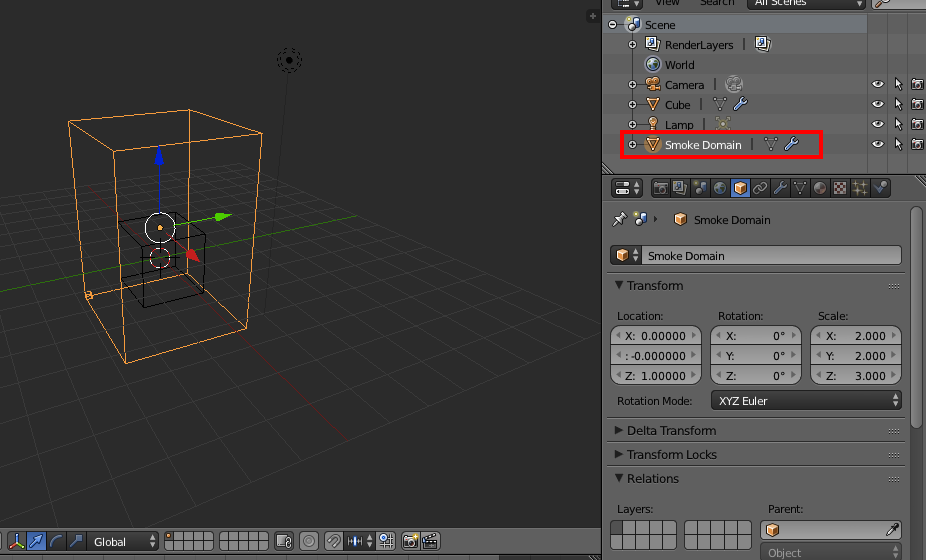Screen dimensions: 926x560
Task: Open the Render properties tab
Action: (x=660, y=188)
